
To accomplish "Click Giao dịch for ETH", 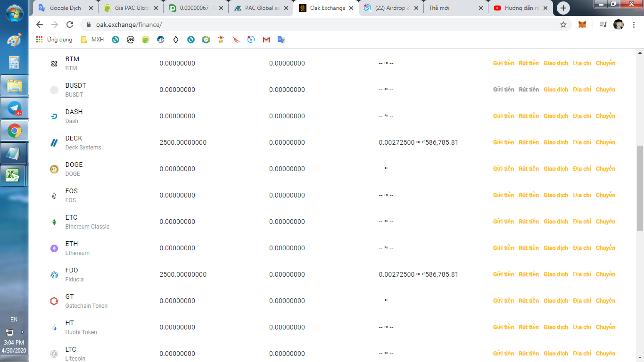I will (x=556, y=248).
